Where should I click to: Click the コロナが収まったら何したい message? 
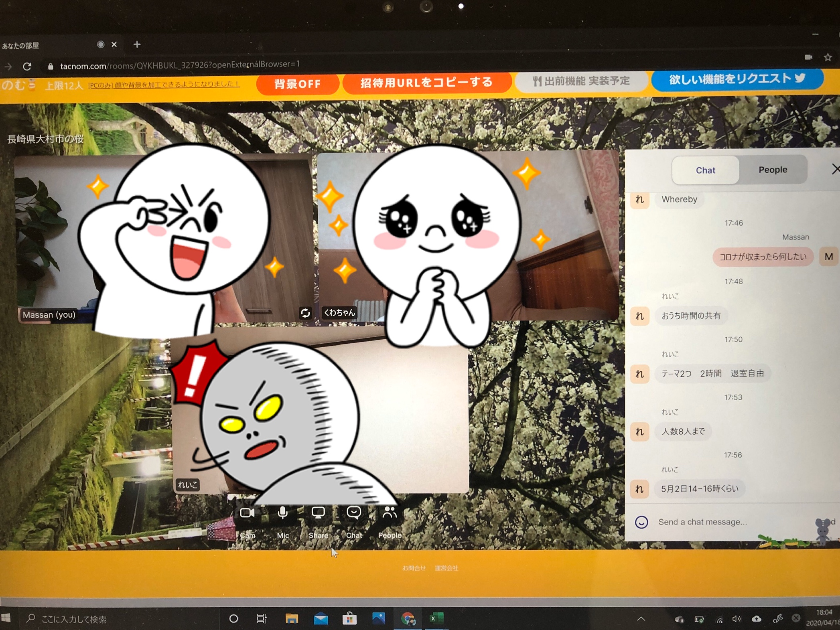pos(763,257)
